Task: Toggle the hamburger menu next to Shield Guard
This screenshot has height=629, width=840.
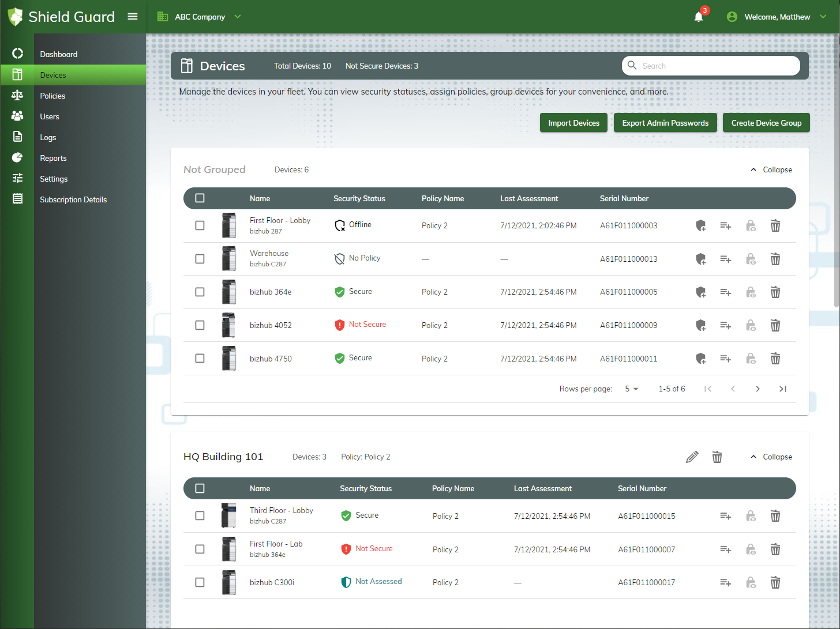Action: point(133,16)
